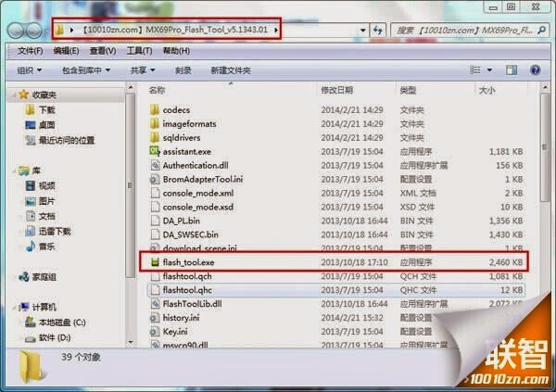Click the 家庭组 homegroup icon
The width and height of the screenshot is (556, 392).
click(x=24, y=276)
